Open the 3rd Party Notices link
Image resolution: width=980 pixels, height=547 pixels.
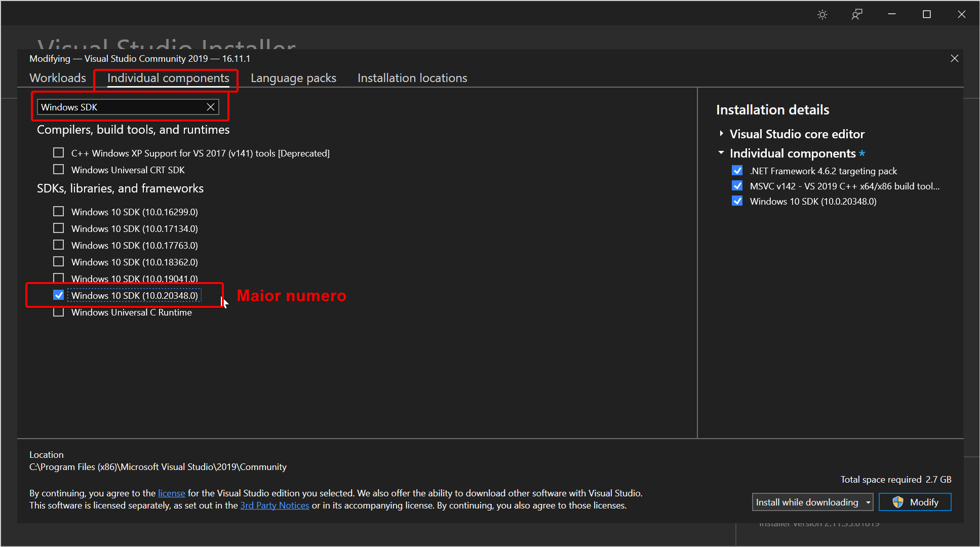pos(275,505)
